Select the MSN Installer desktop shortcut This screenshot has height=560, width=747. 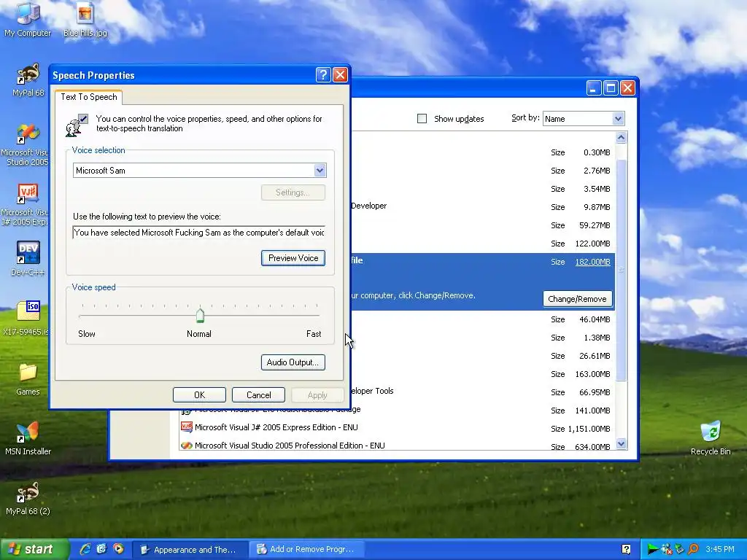pyautogui.click(x=28, y=438)
